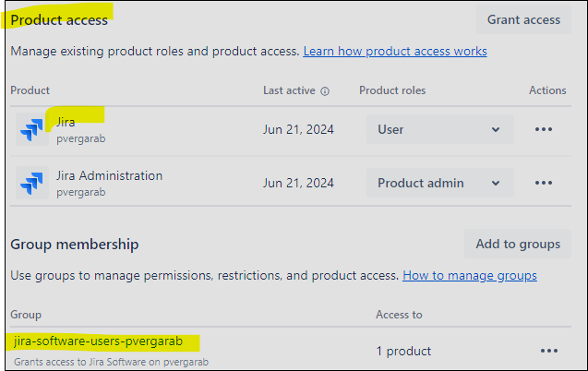Select the Jira product name
This screenshot has width=588, height=371.
pyautogui.click(x=66, y=122)
